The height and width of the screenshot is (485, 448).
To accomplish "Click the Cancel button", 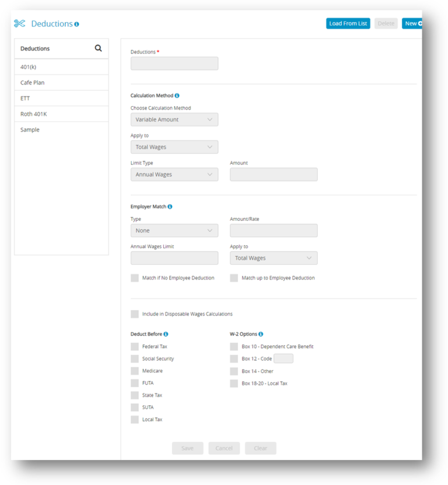I will 224,448.
